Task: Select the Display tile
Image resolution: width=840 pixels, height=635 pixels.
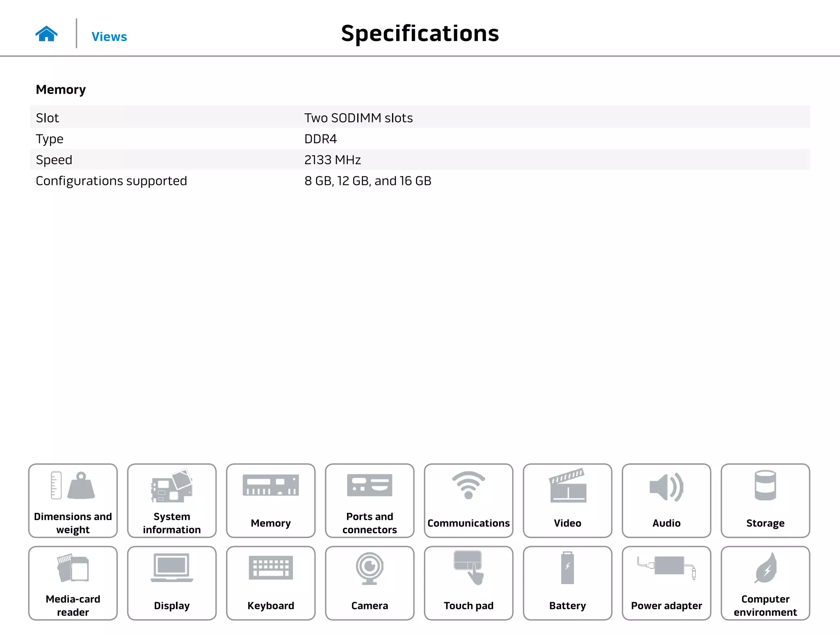Action: click(x=172, y=583)
